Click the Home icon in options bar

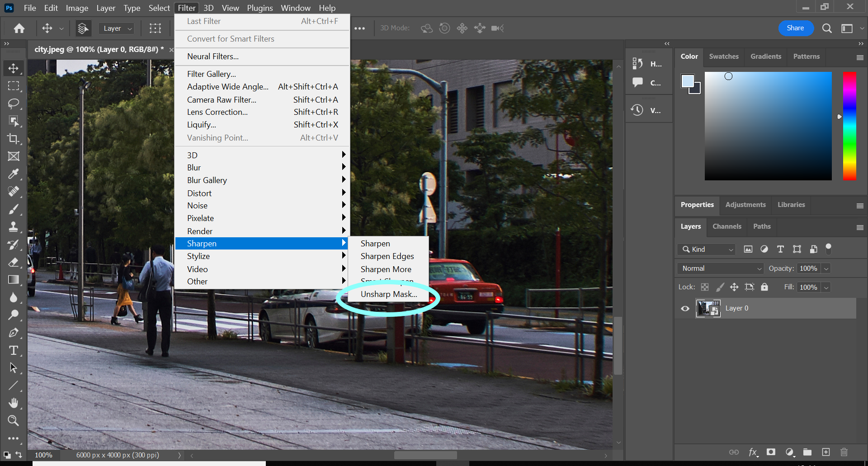[19, 28]
